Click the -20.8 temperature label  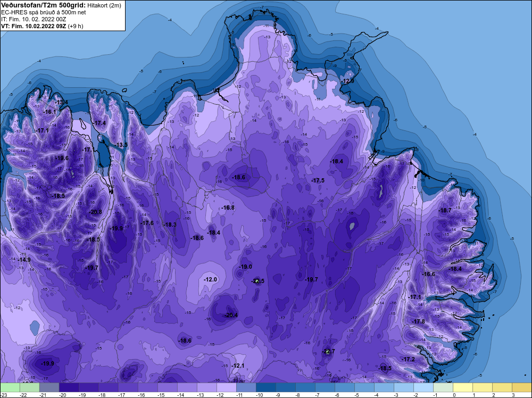[x=95, y=212]
